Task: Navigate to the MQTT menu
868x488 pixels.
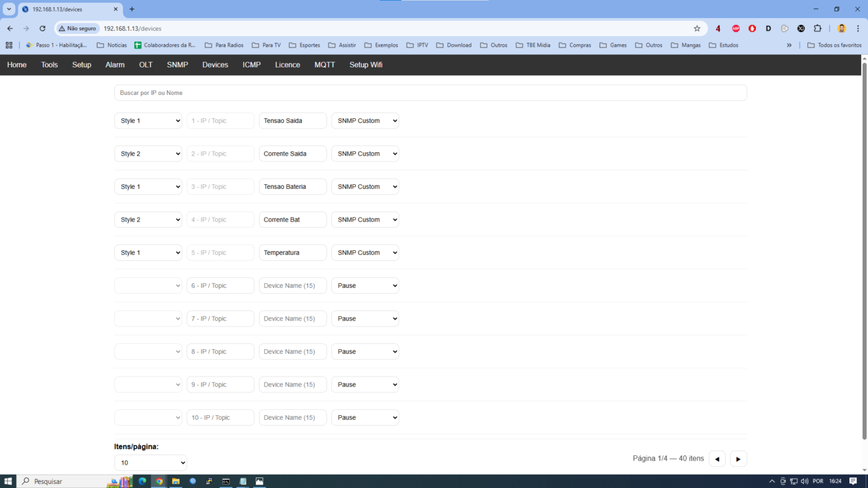Action: pos(324,65)
